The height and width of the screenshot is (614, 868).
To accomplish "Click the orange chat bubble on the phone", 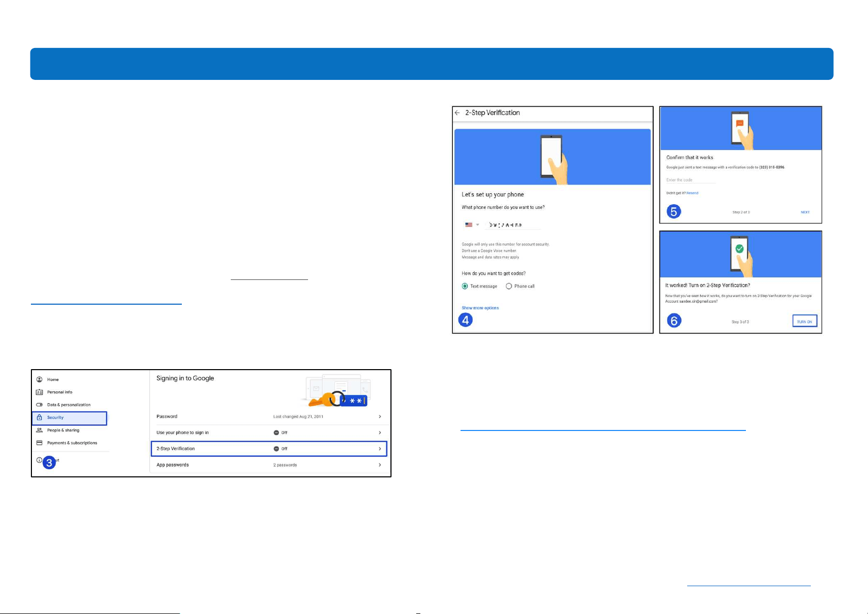I will coord(740,123).
